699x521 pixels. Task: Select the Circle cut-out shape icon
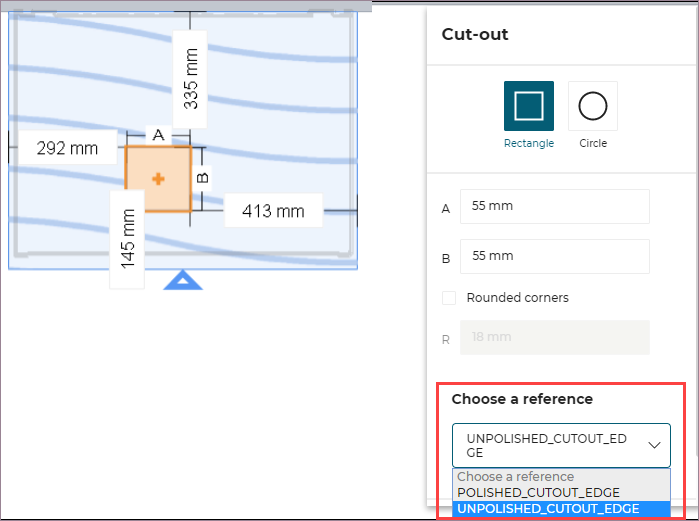593,106
